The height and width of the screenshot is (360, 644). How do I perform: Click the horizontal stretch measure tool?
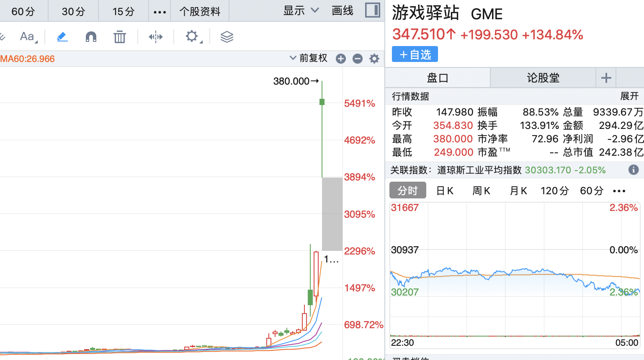(x=156, y=37)
